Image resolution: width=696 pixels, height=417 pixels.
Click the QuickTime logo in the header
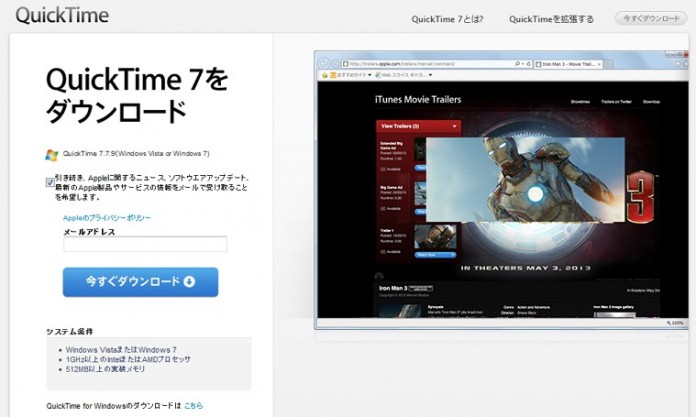point(62,15)
